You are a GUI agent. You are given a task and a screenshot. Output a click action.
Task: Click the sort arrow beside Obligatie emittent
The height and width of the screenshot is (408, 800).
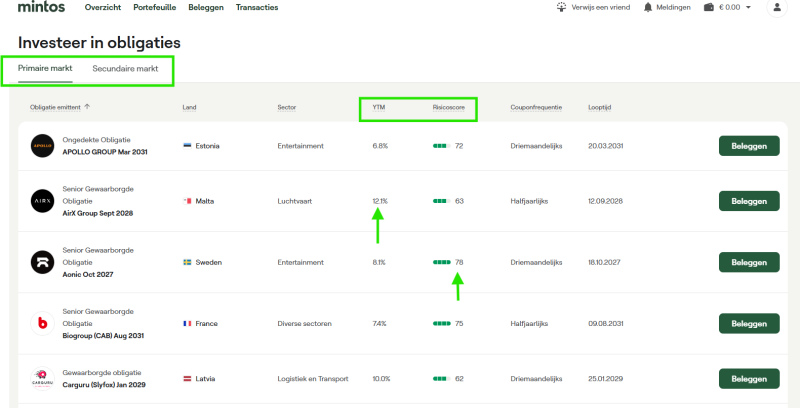click(x=87, y=107)
